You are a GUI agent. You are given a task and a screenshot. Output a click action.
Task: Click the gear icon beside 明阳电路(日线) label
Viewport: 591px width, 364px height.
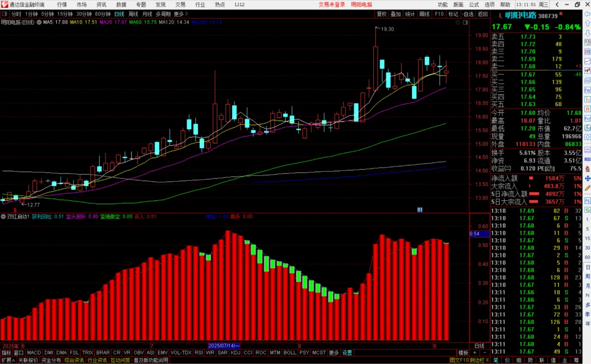pyautogui.click(x=39, y=22)
